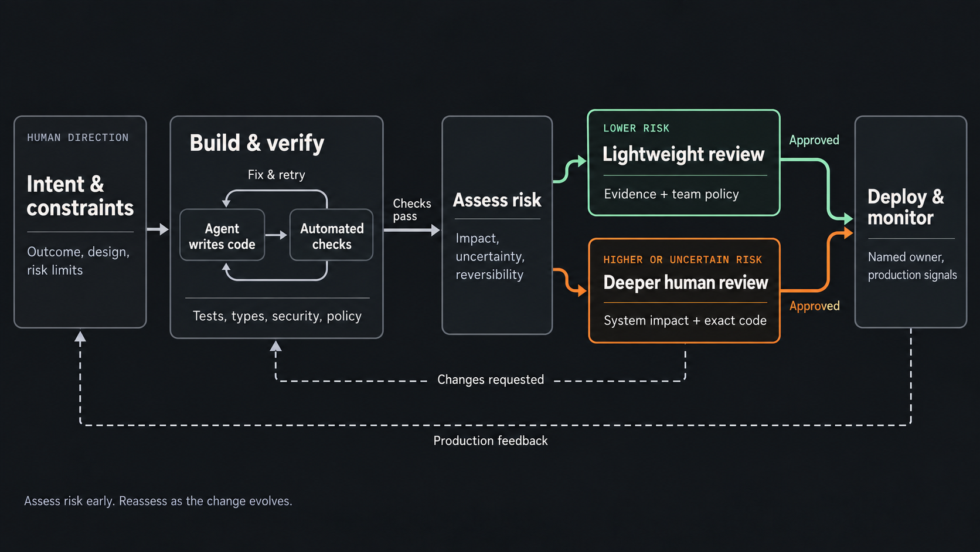Screen dimensions: 980x552
Task: Click the "Changes requested" label
Action: (x=491, y=380)
